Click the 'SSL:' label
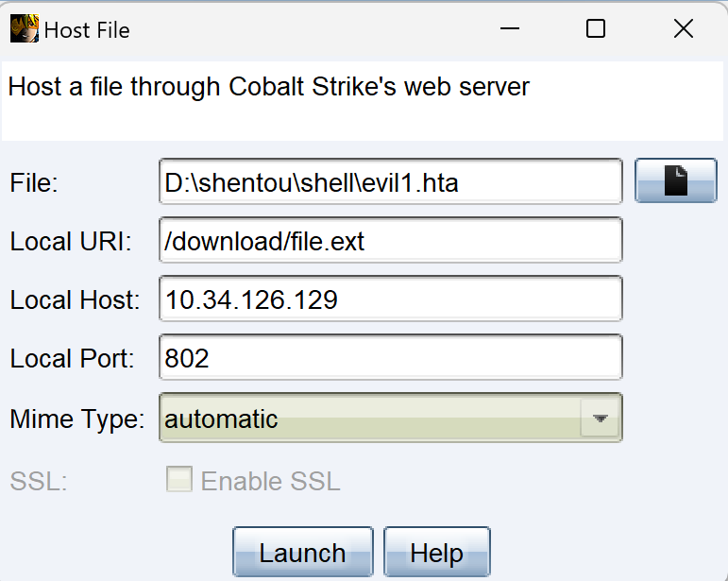The width and height of the screenshot is (728, 581). click(x=39, y=481)
